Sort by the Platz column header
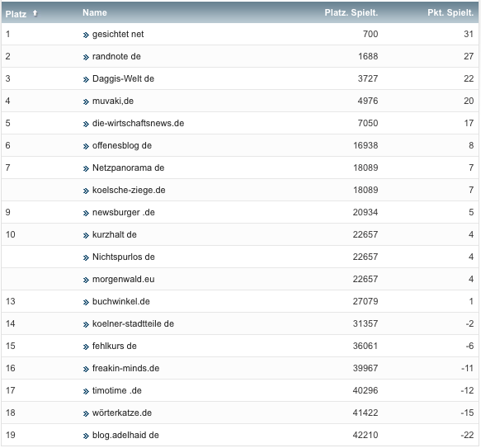Screen dimensions: 481x448 pyautogui.click(x=16, y=14)
